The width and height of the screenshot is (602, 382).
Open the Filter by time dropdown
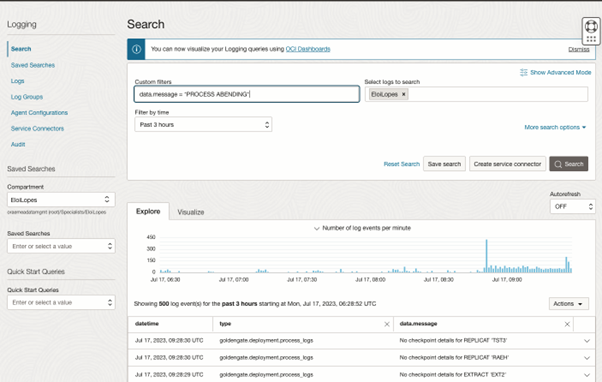[x=203, y=125]
